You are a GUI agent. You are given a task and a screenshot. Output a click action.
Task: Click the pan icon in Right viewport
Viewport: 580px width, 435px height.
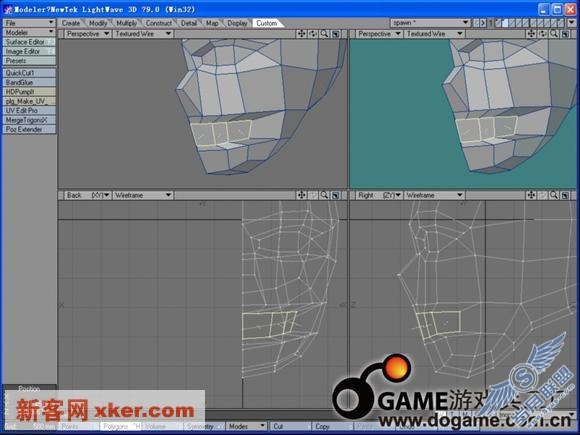pos(531,195)
